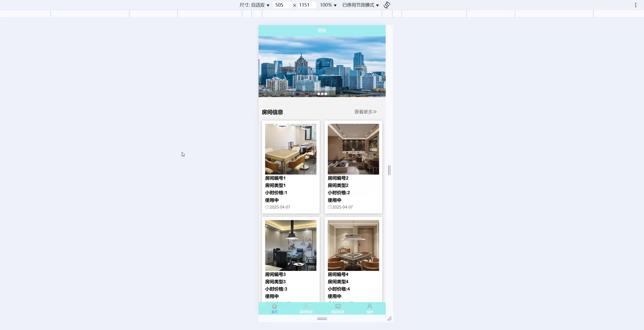This screenshot has height=330, width=644.
Task: Open the three-dot more options menu
Action: [x=635, y=5]
